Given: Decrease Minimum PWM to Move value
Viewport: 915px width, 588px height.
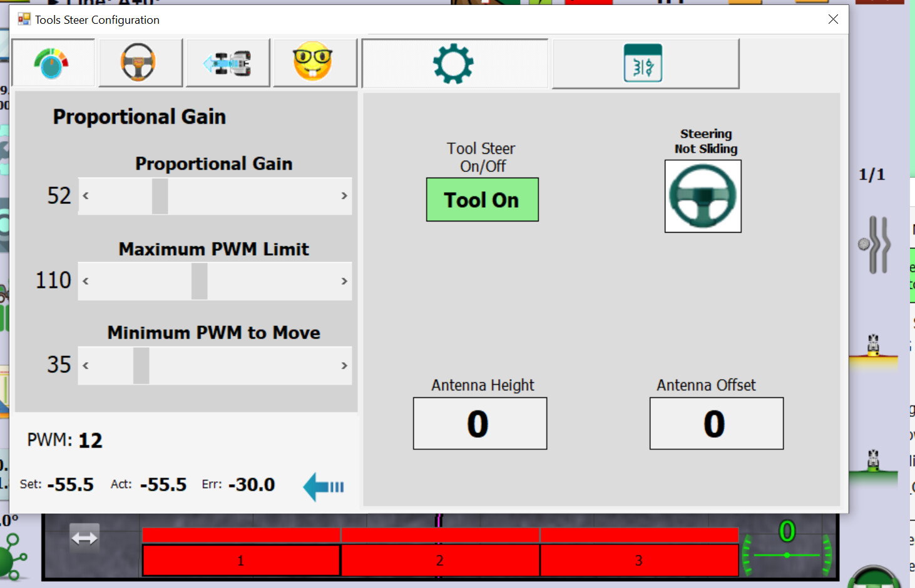Looking at the screenshot, I should pos(86,365).
